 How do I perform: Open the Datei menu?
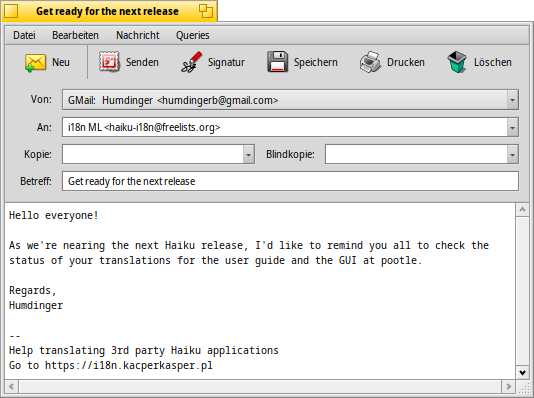pos(24,35)
